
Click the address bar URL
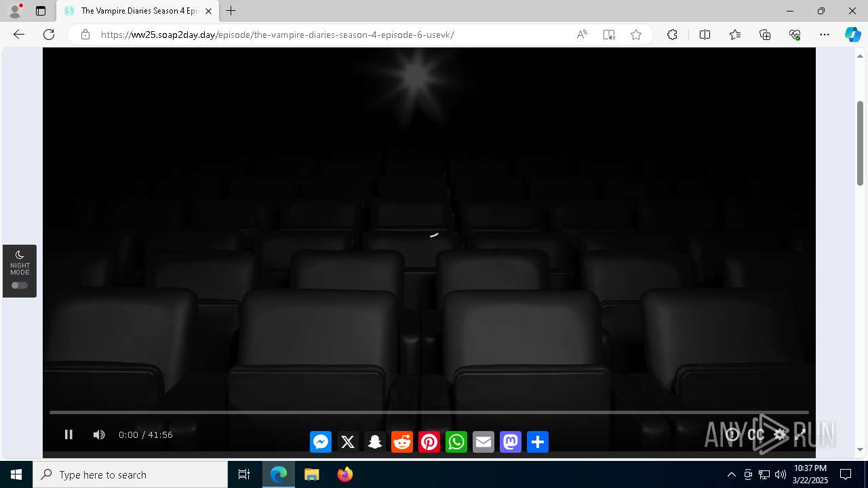coord(277,35)
